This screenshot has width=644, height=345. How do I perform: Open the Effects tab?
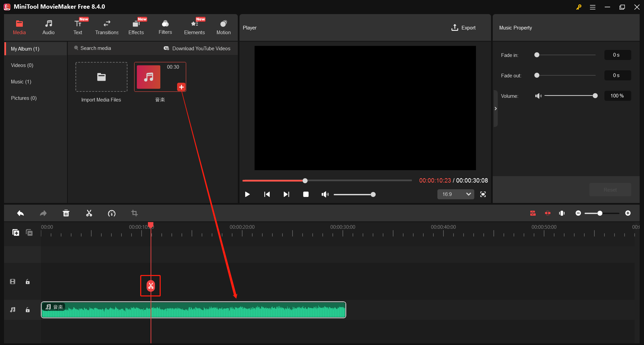click(136, 27)
